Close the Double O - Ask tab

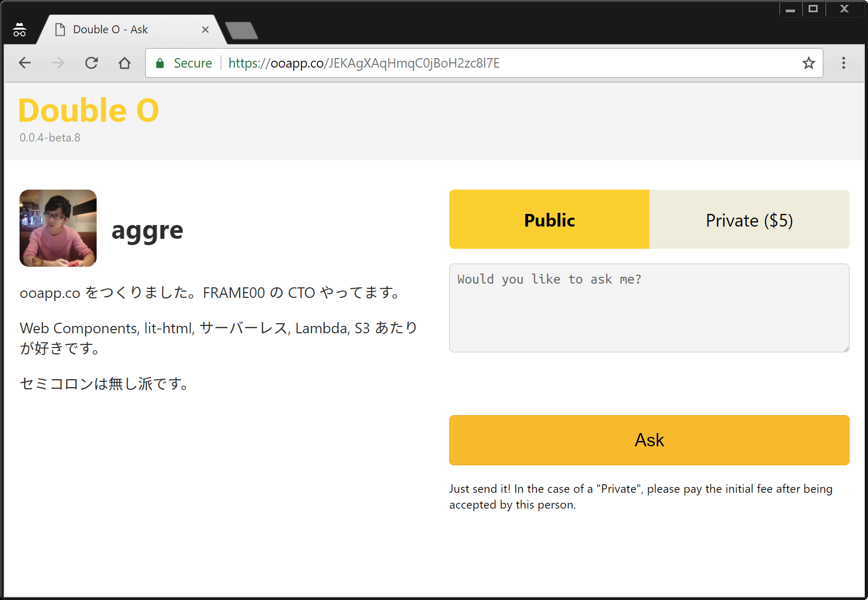pos(205,30)
